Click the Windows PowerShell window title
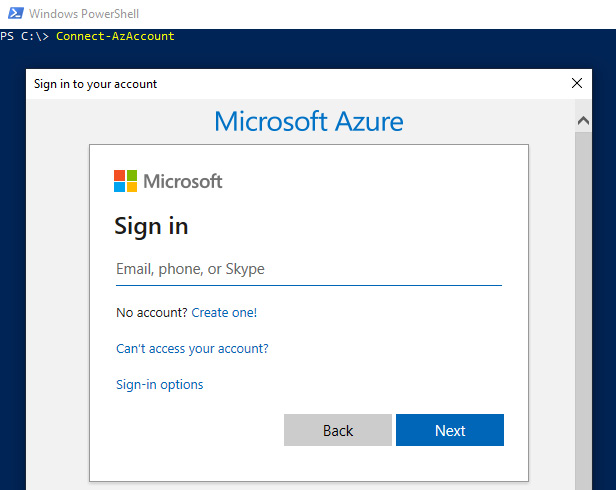The width and height of the screenshot is (616, 490). click(x=84, y=14)
